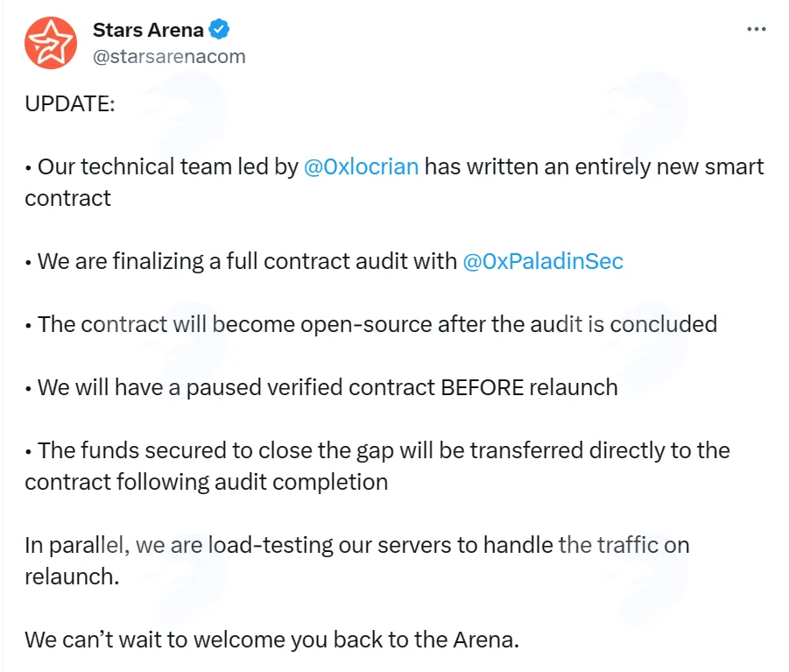
Task: Open the Stars Arena profile avatar
Action: click(x=50, y=43)
